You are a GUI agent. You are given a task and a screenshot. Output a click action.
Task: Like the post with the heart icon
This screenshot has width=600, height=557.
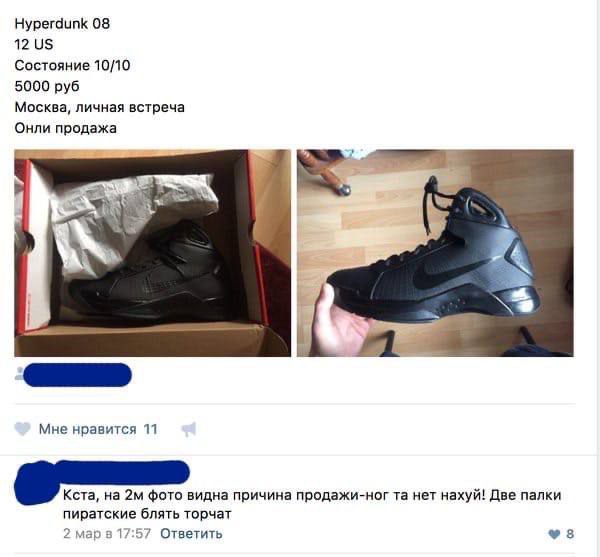(22, 429)
